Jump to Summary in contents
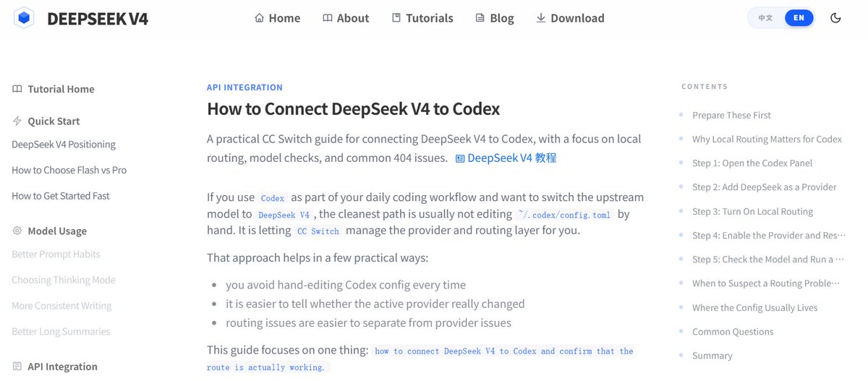Viewport: 868px width, 381px height. pyautogui.click(x=712, y=356)
